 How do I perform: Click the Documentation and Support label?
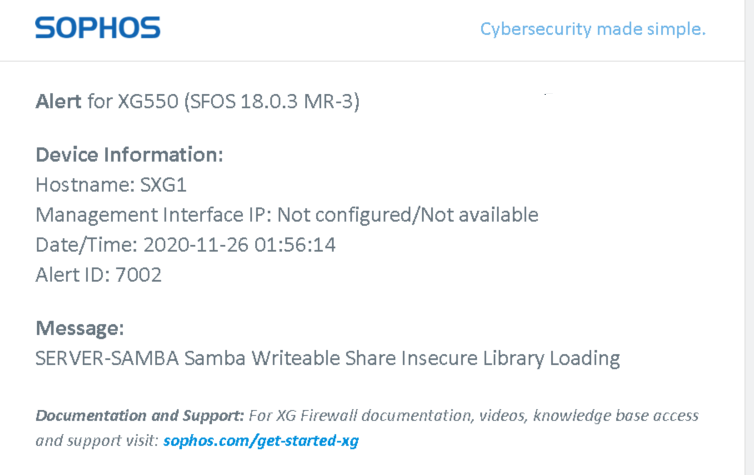[140, 416]
